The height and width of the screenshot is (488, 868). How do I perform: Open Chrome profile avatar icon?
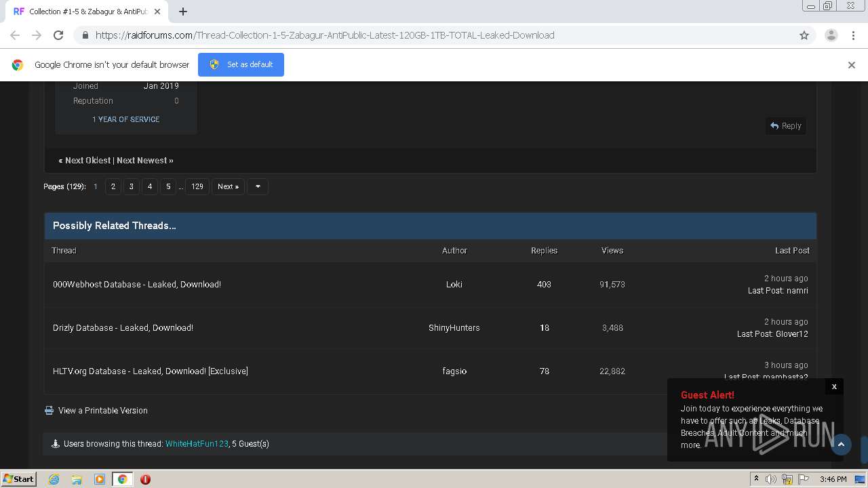pyautogui.click(x=831, y=35)
